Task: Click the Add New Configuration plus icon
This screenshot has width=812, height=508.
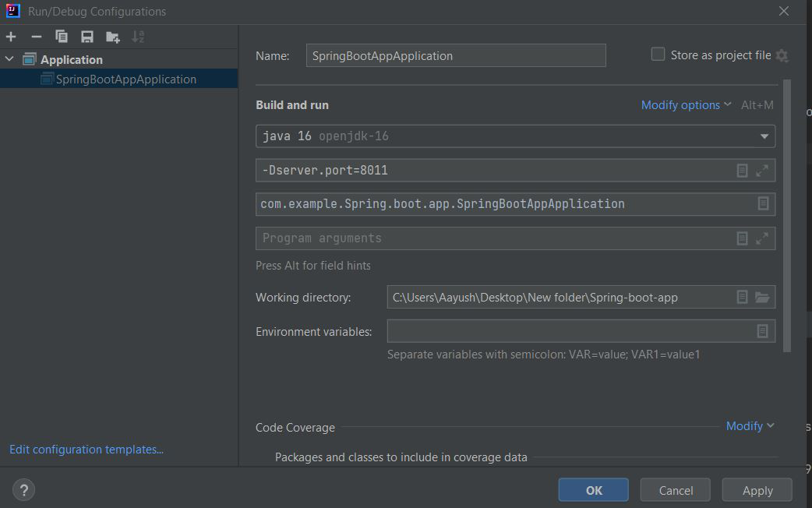Action: pyautogui.click(x=11, y=37)
